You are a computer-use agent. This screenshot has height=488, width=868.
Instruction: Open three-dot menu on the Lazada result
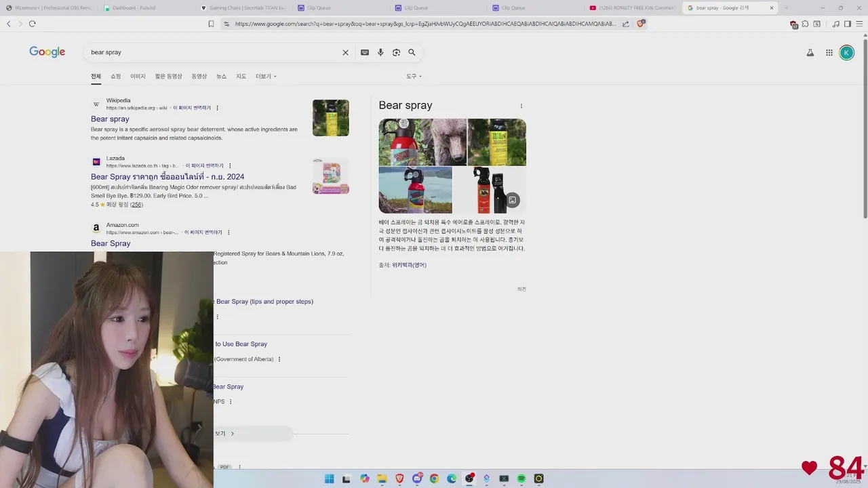pyautogui.click(x=230, y=165)
